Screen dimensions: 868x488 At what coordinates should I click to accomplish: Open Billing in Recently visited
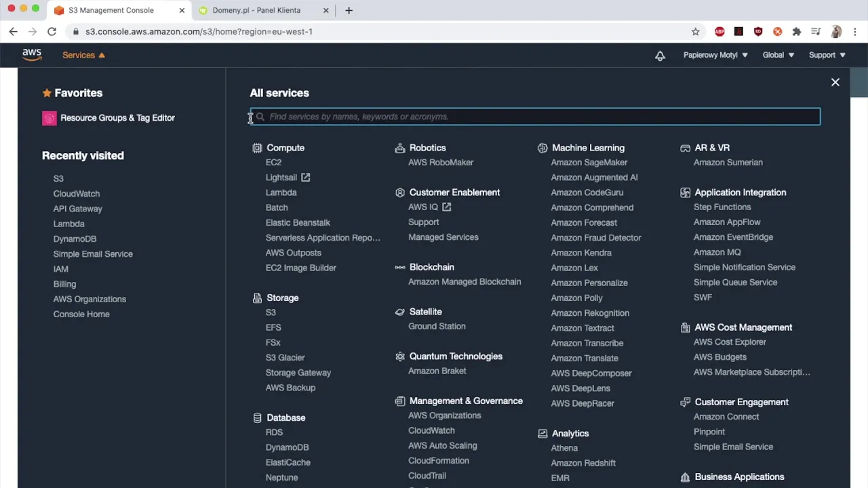pyautogui.click(x=64, y=284)
